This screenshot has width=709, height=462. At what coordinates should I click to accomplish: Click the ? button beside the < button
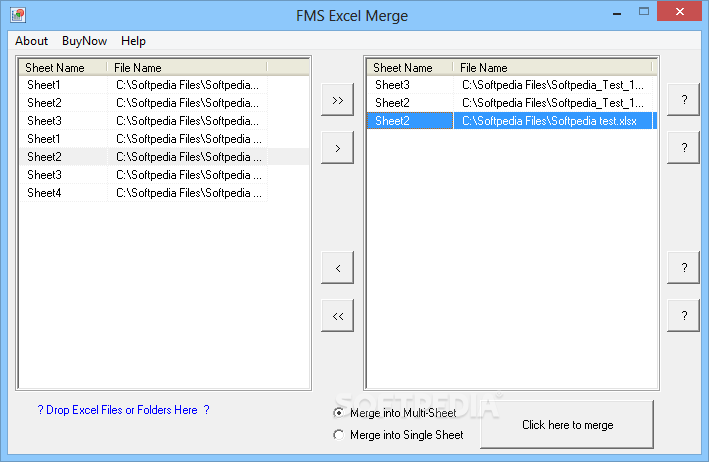point(684,268)
